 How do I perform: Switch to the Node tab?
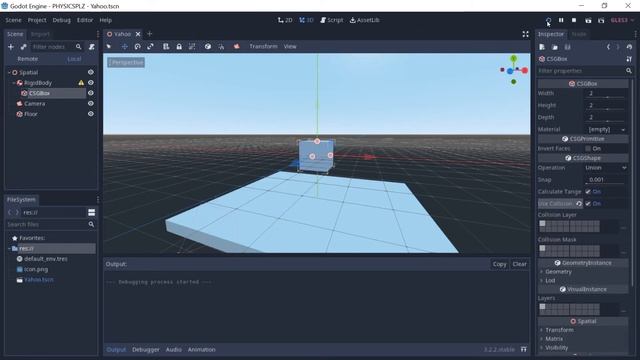[579, 34]
